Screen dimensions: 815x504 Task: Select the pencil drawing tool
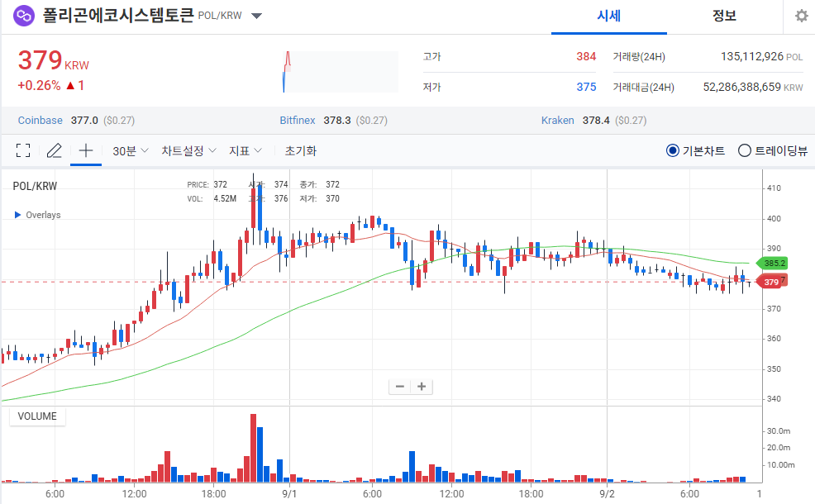point(55,150)
